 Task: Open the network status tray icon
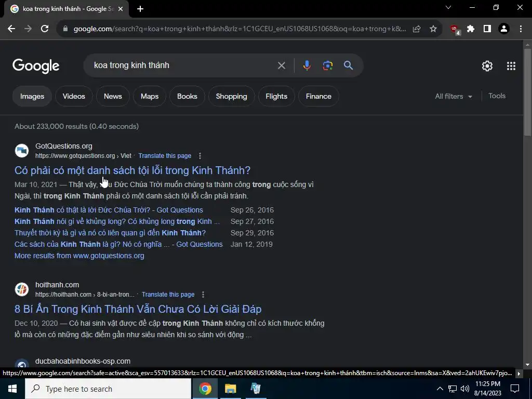coord(453,389)
